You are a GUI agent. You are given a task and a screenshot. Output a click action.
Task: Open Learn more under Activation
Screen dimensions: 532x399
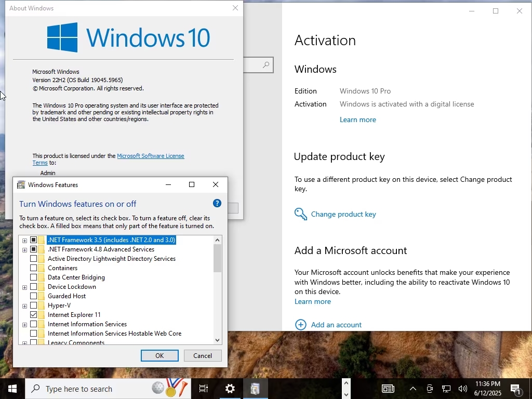click(357, 119)
